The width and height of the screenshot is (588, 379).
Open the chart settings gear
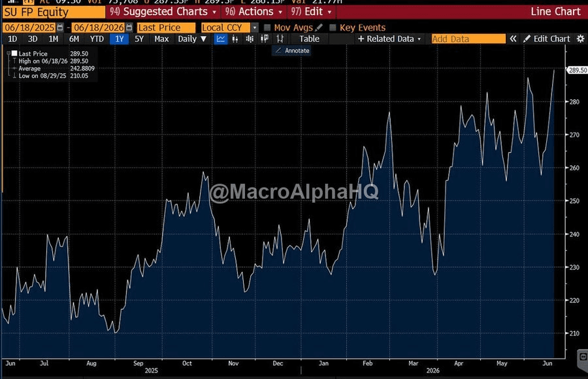coord(581,39)
